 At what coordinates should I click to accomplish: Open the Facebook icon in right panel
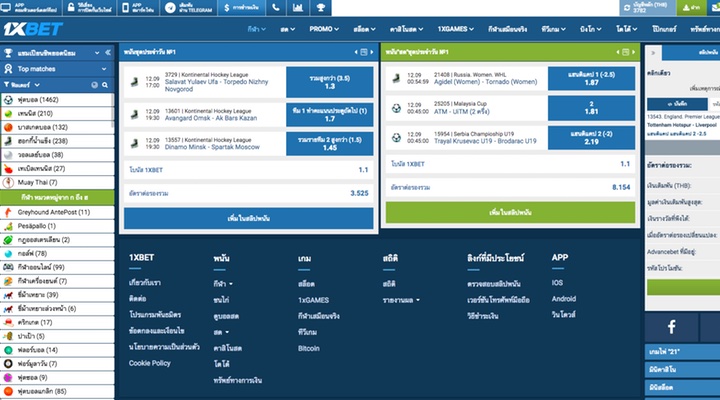671,327
